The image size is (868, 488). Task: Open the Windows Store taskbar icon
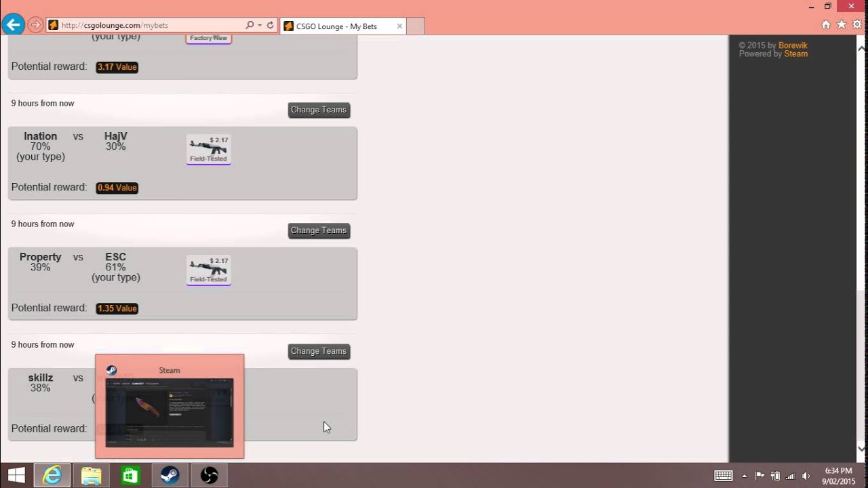click(x=130, y=475)
